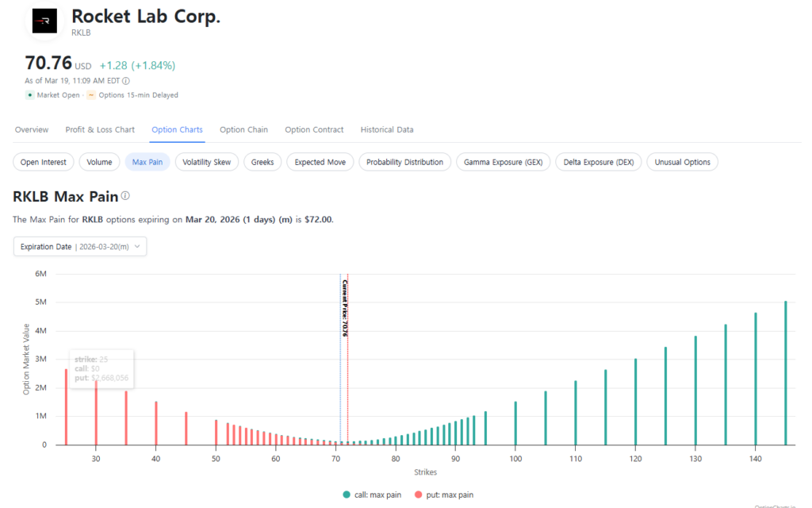Click the info icon beside RKLB Max Pain

tap(125, 195)
